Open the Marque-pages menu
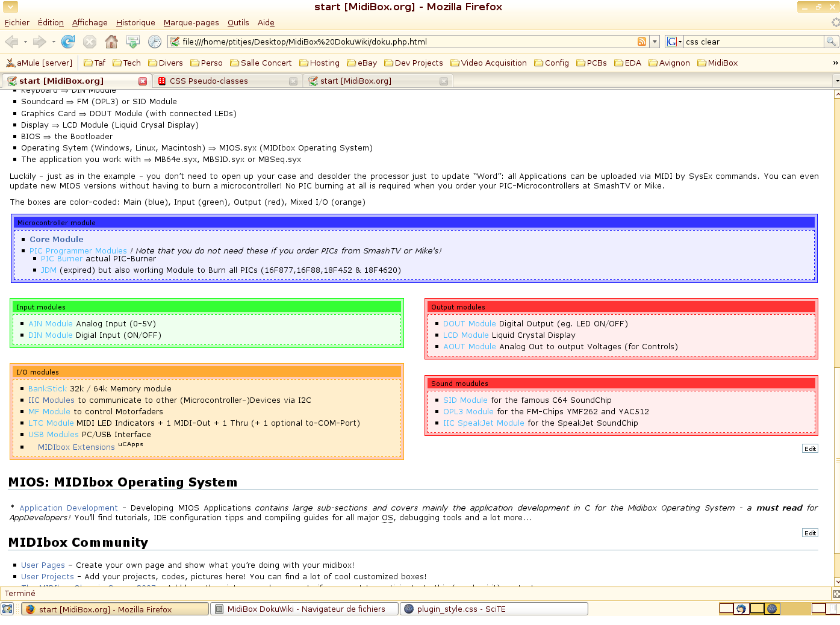The height and width of the screenshot is (625, 840). tap(191, 22)
